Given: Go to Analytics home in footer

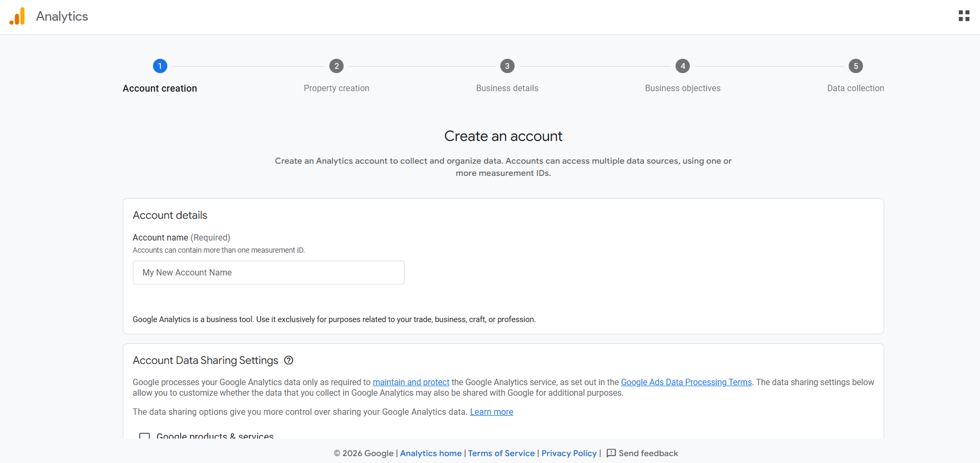Looking at the screenshot, I should (430, 453).
